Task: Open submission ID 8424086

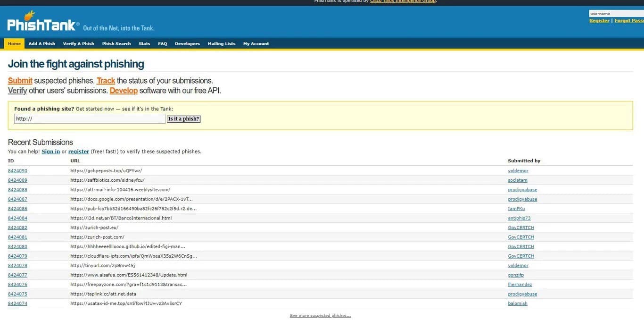Action: pyautogui.click(x=17, y=209)
